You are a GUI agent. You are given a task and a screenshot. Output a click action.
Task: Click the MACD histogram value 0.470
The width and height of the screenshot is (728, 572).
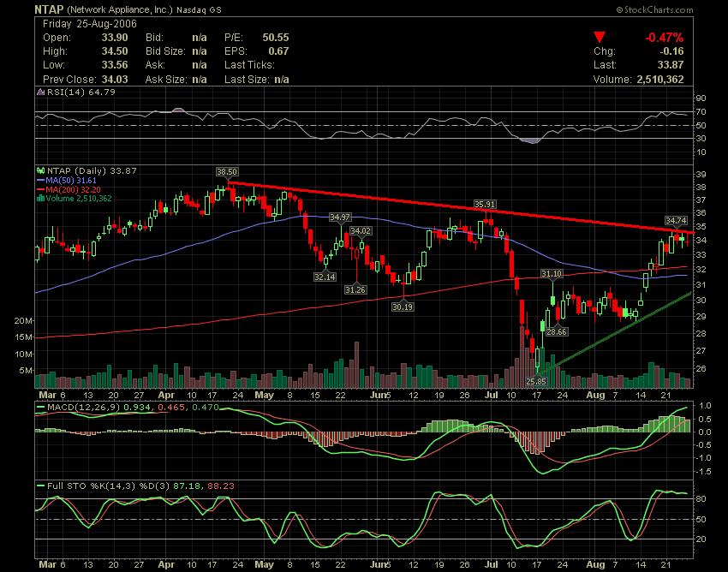click(205, 408)
